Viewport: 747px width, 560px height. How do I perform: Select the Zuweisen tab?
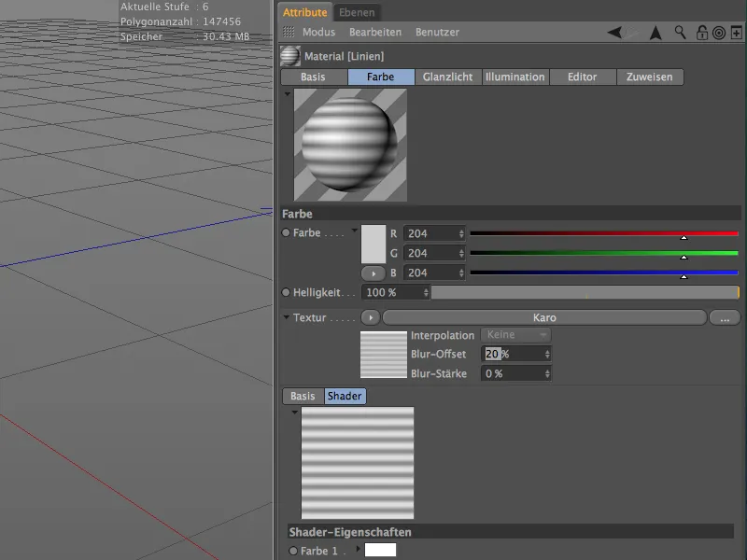click(650, 77)
